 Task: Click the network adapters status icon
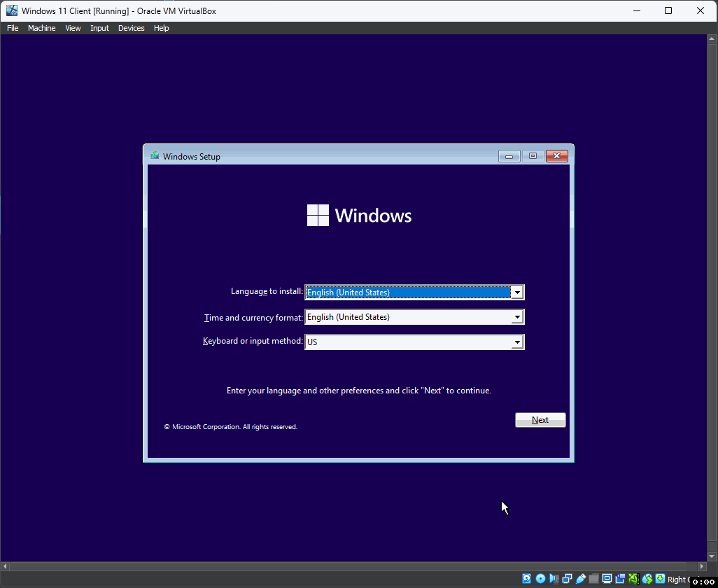click(x=567, y=579)
